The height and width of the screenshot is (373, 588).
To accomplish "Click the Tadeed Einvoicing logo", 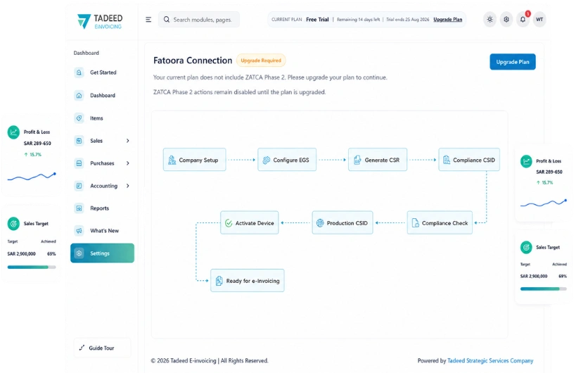I will click(100, 21).
